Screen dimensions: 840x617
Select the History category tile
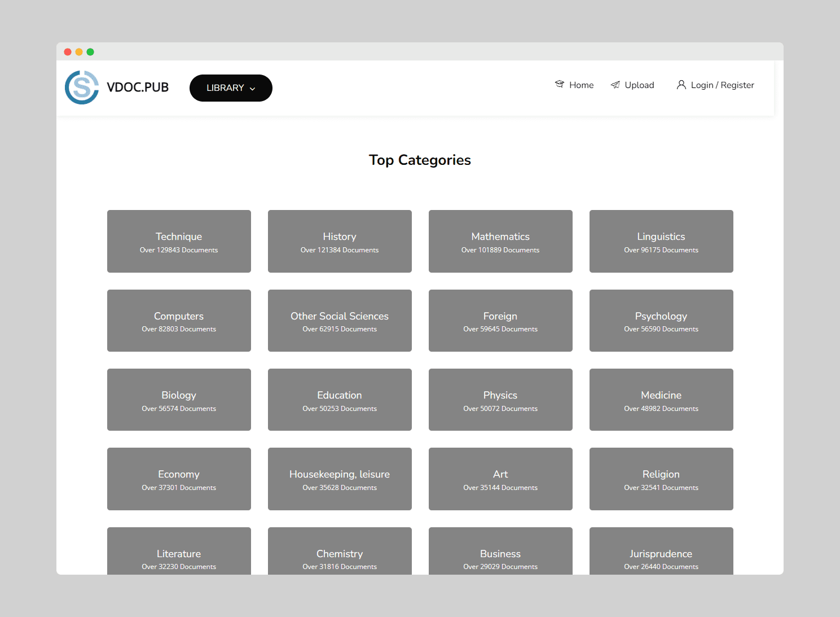[340, 242]
